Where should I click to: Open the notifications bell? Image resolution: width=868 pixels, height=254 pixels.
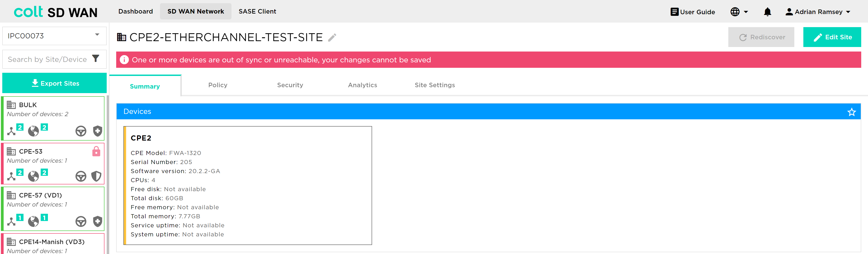coord(767,12)
